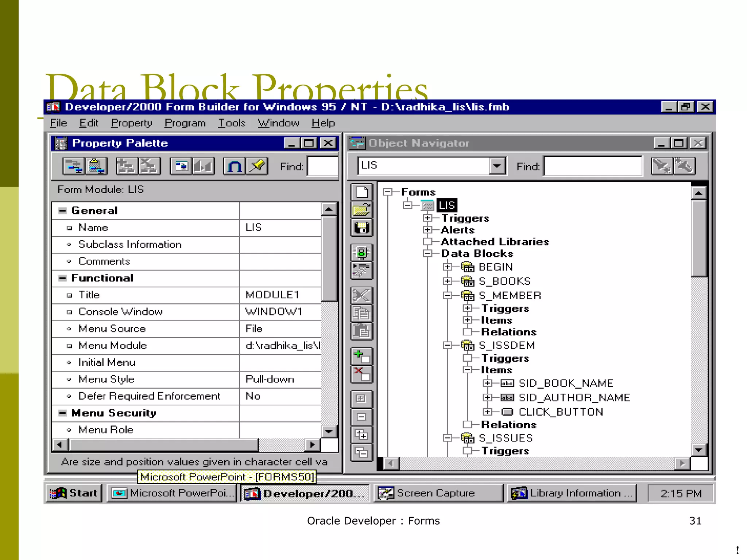Open the File menu
This screenshot has height=560, width=747.
tap(58, 123)
